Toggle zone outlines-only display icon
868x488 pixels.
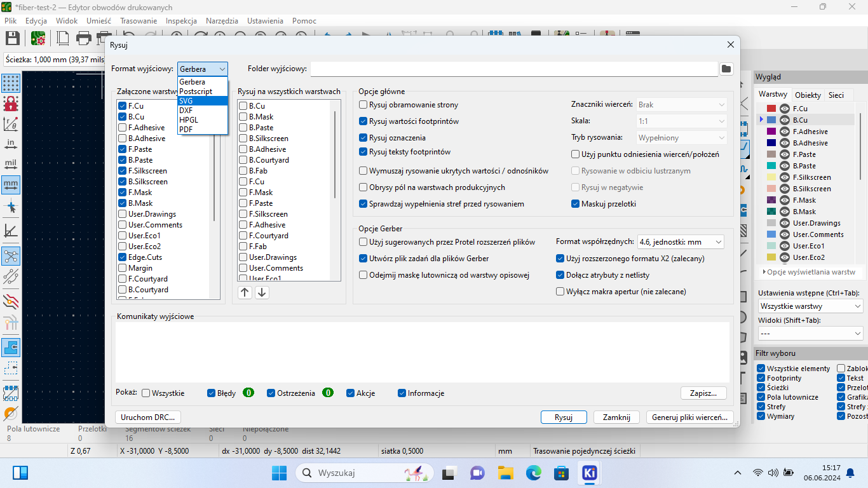click(x=11, y=368)
